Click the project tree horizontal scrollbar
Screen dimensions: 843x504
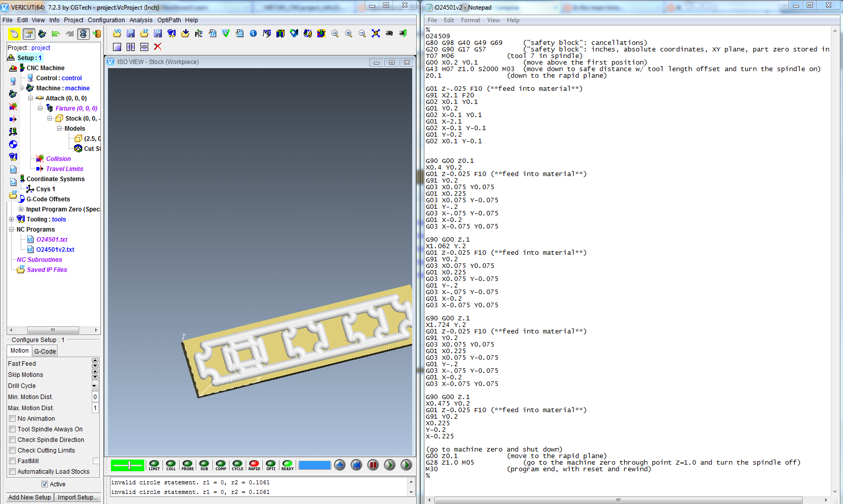(x=53, y=330)
